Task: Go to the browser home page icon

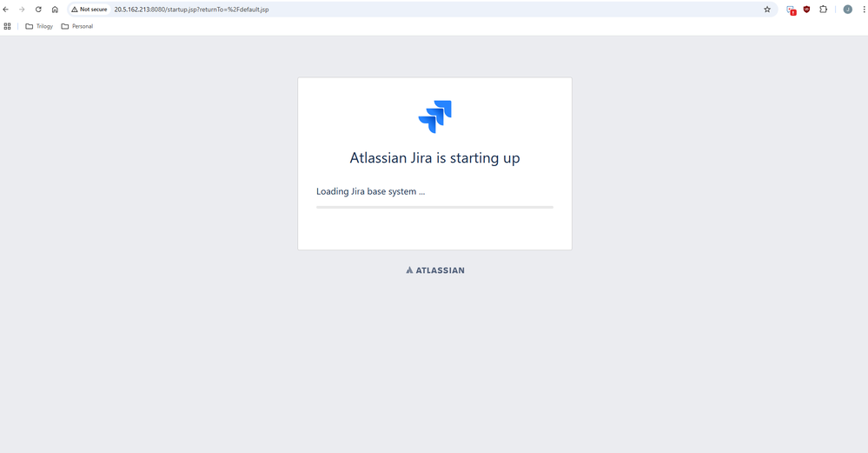Action: tap(55, 10)
